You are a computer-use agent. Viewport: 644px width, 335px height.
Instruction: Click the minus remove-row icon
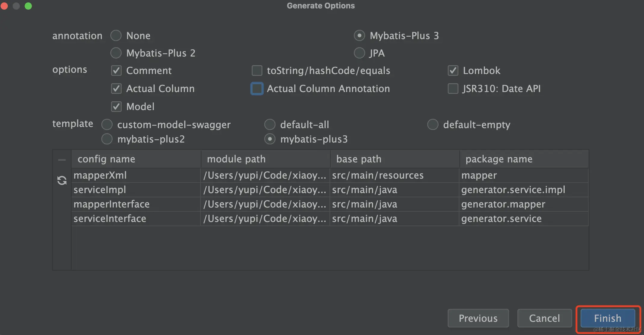coord(62,160)
